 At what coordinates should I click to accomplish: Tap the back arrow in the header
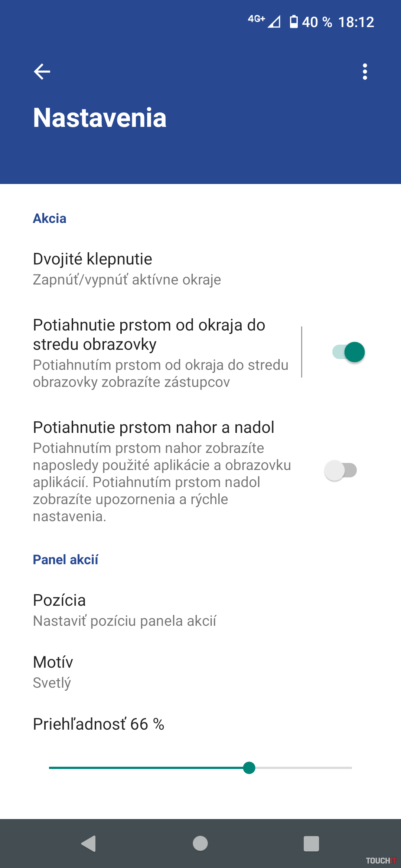pos(42,72)
